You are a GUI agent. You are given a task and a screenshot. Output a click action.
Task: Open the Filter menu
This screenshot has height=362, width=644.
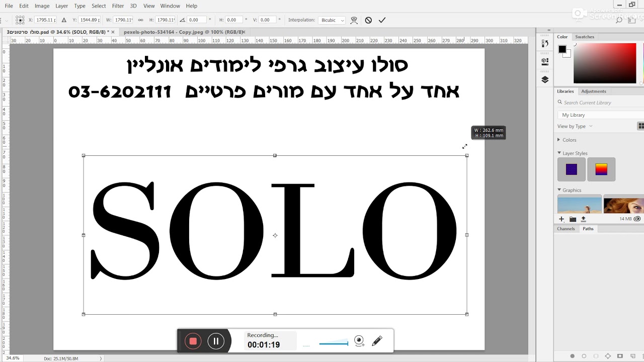pos(118,6)
